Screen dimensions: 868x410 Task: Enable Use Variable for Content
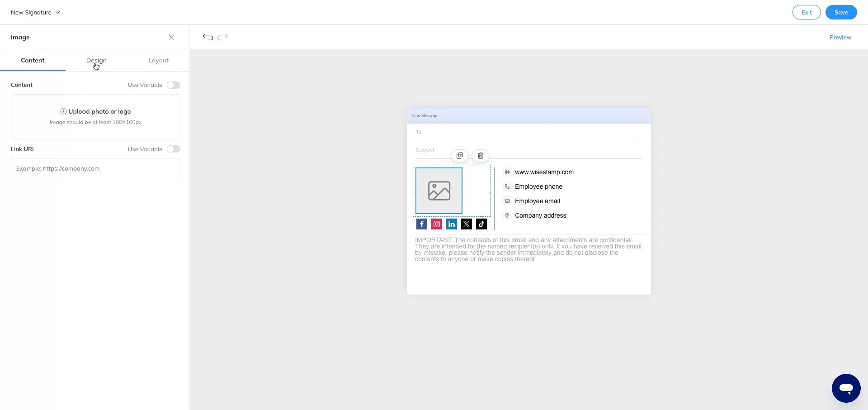[173, 85]
